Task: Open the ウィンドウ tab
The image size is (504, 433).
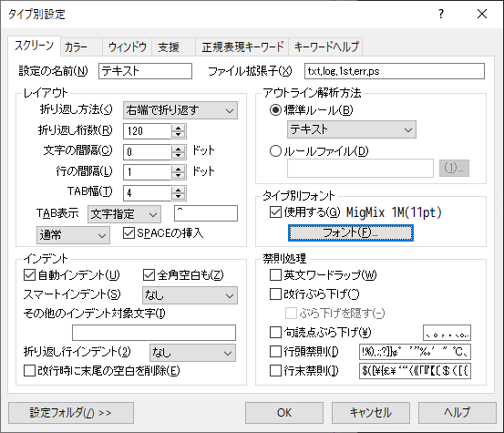Action: pyautogui.click(x=128, y=47)
